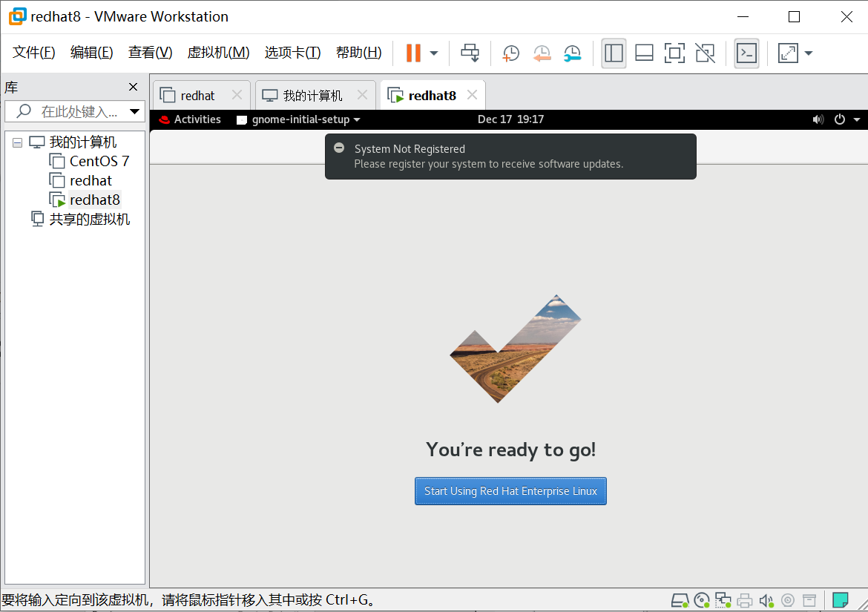868x612 pixels.
Task: Click the sound card status icon
Action: [766, 600]
